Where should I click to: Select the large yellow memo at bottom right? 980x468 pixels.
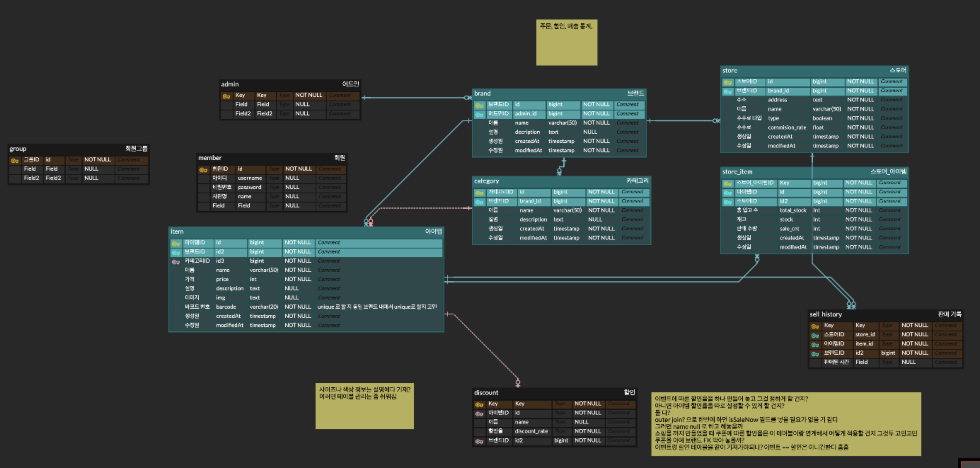(x=786, y=423)
